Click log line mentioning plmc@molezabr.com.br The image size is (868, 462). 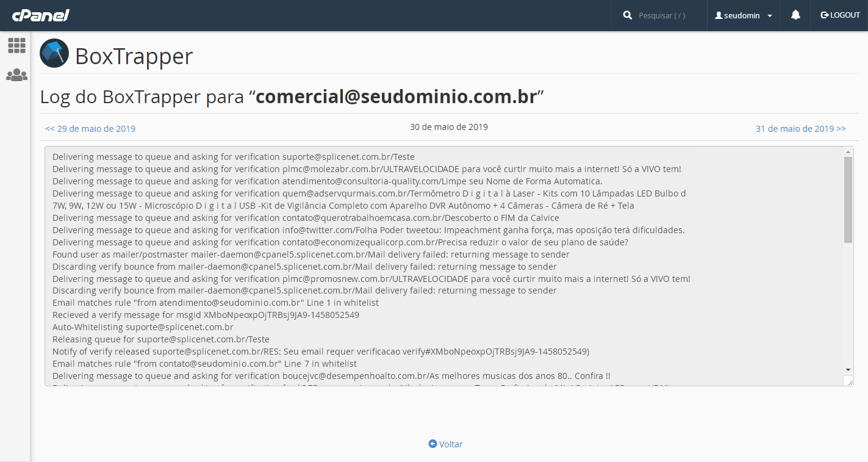pyautogui.click(x=367, y=169)
